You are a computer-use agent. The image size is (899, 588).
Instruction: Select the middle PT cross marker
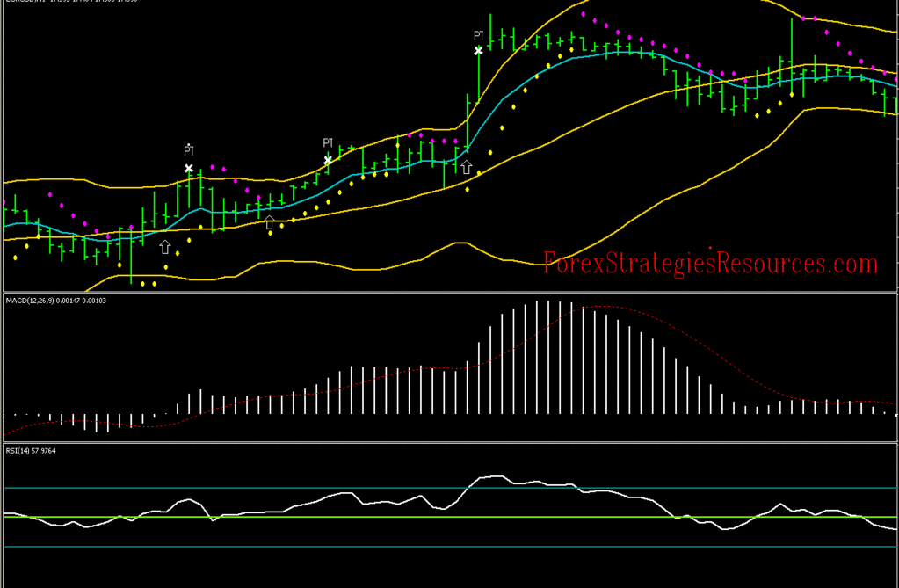(328, 161)
